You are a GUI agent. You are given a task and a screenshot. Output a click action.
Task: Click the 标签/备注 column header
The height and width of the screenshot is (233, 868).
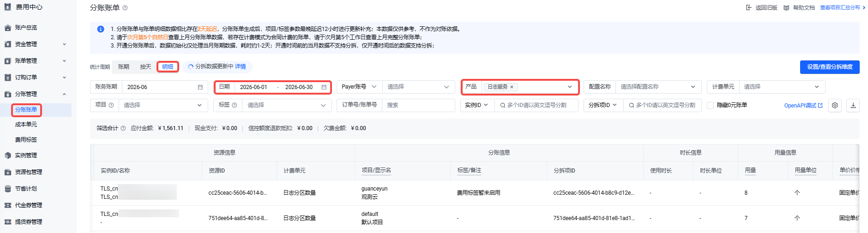(469, 171)
